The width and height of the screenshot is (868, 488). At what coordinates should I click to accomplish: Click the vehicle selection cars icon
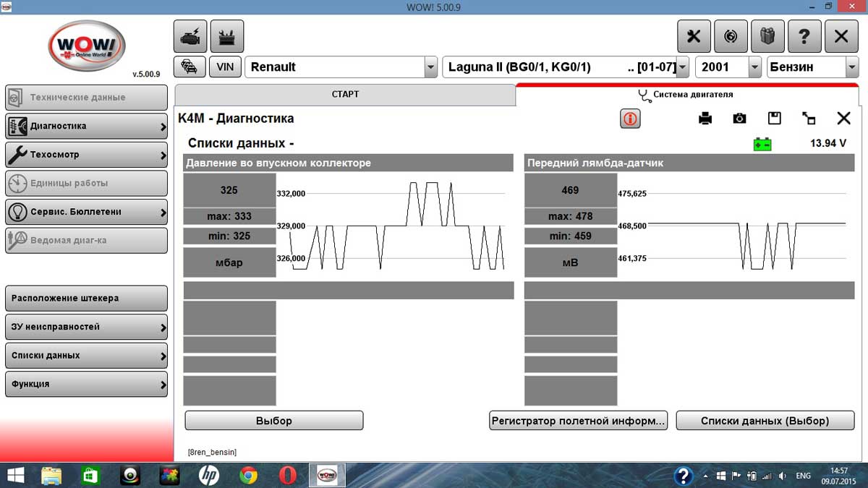[x=190, y=67]
